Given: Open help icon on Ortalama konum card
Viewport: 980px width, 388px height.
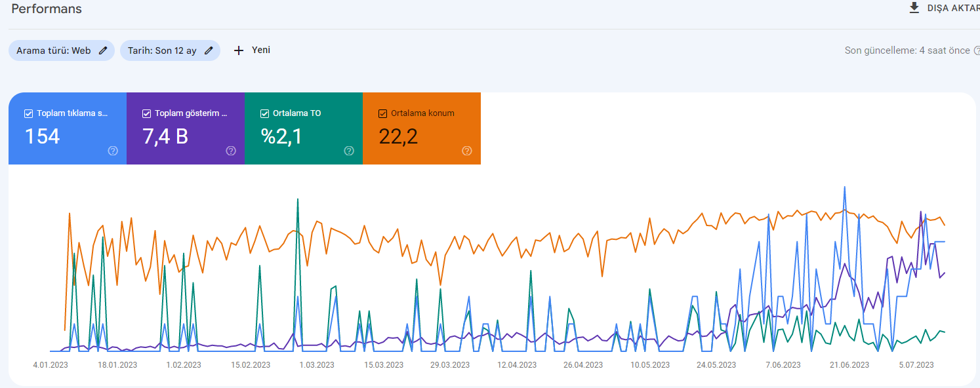Looking at the screenshot, I should (x=467, y=151).
